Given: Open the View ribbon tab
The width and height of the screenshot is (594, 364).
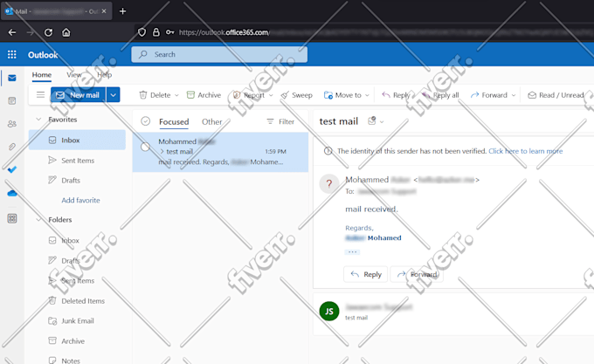Looking at the screenshot, I should (x=74, y=75).
